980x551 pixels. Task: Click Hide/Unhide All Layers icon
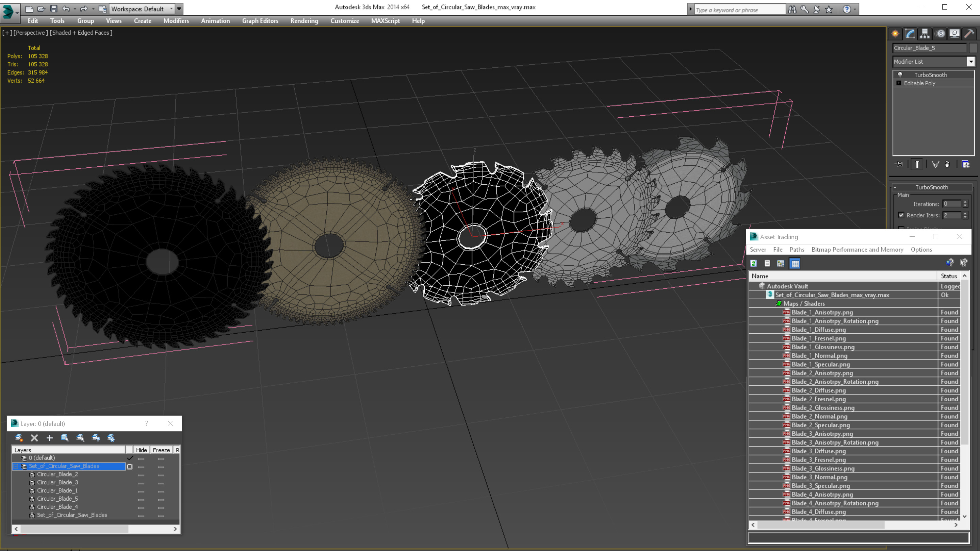pyautogui.click(x=96, y=438)
